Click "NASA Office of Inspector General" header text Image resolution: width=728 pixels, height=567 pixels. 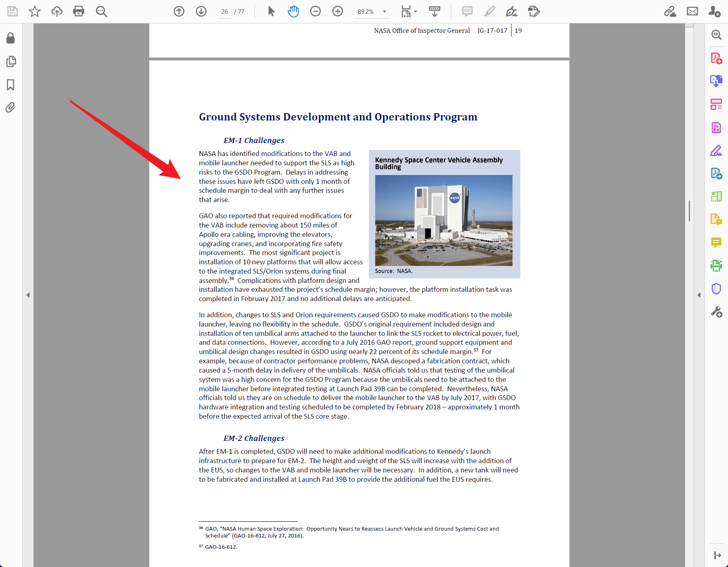422,30
